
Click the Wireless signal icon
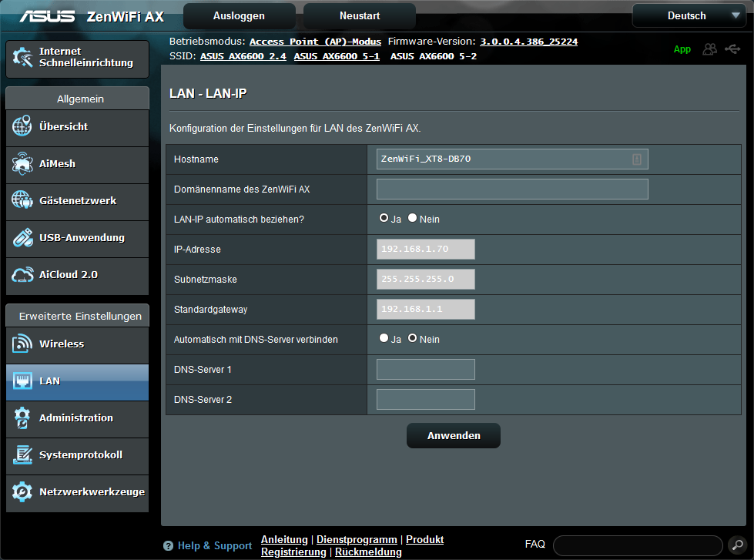(22, 344)
